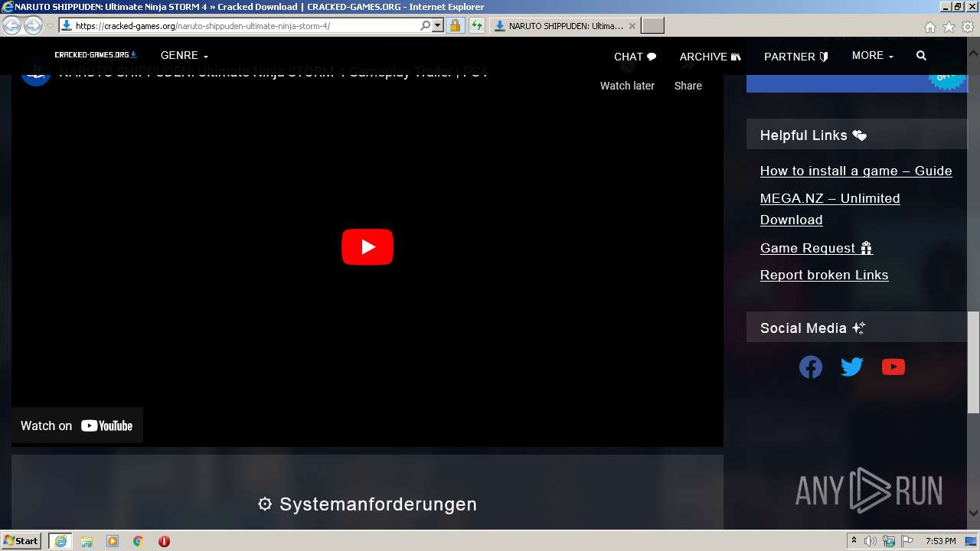Open the CRACKED-GAMES.ORG site logo
Viewport: 980px width, 551px height.
tap(96, 55)
